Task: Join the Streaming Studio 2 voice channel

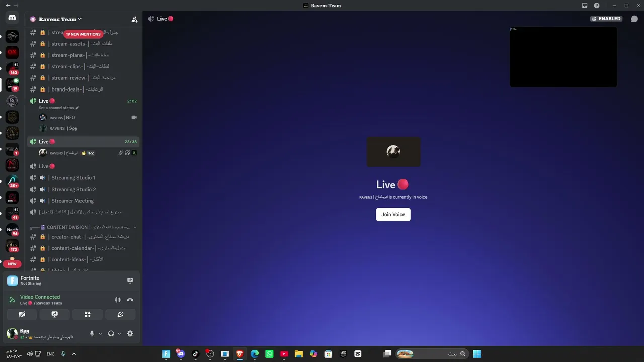Action: (83, 189)
